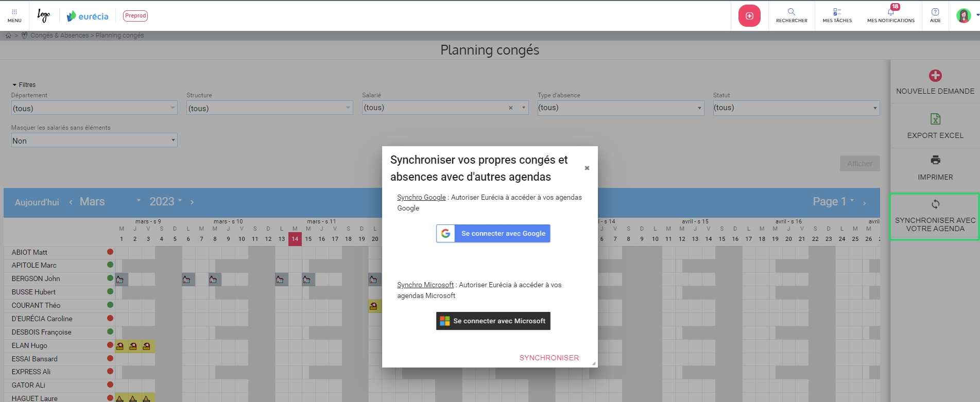This screenshot has height=402, width=980.
Task: Open the Département dropdown
Action: (x=94, y=108)
